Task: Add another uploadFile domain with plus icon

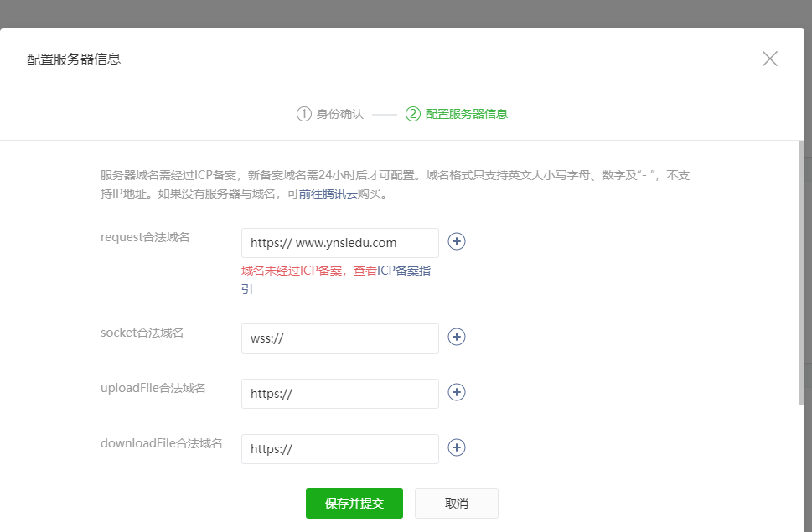Action: click(457, 392)
